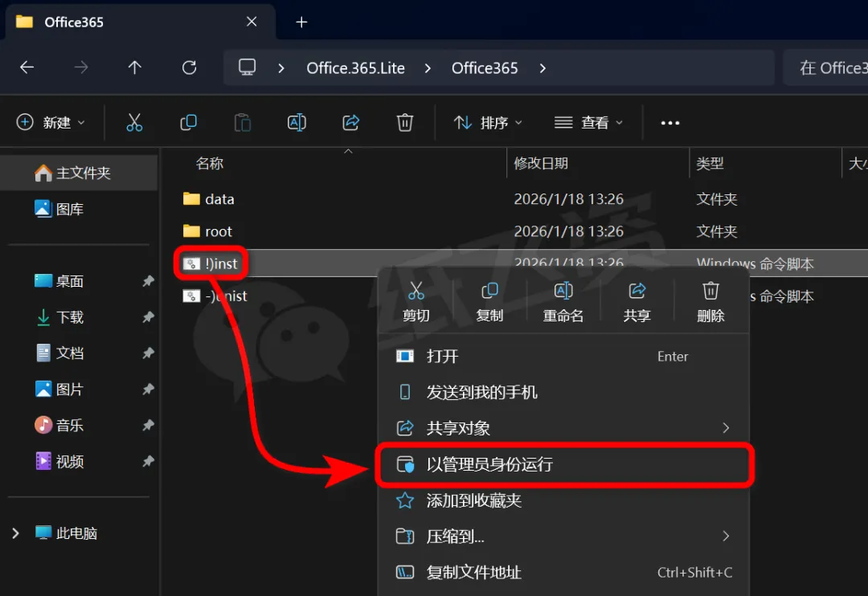868x596 pixels.
Task: Refresh the folder view
Action: point(190,67)
